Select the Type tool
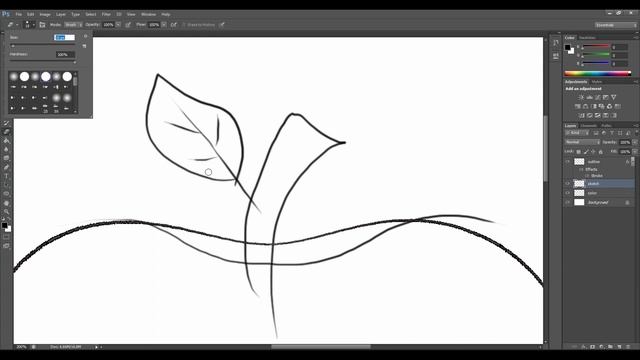Screen dimensions: 640x360 point(6,176)
